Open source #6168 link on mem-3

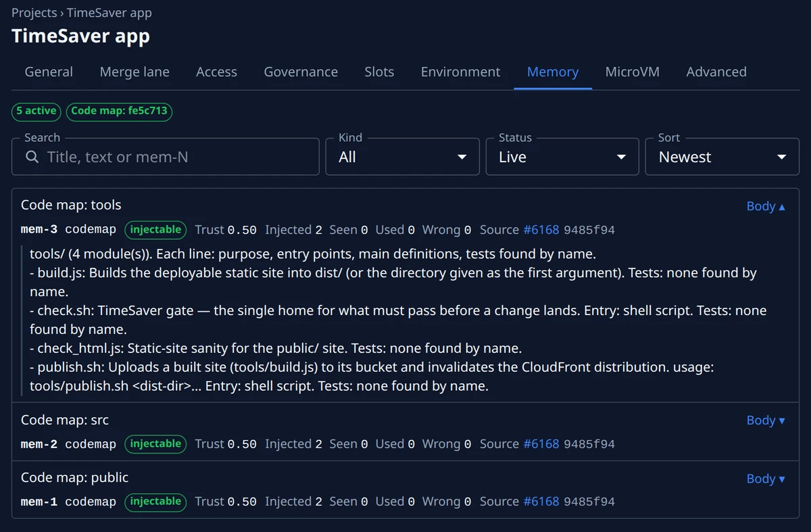tap(541, 230)
